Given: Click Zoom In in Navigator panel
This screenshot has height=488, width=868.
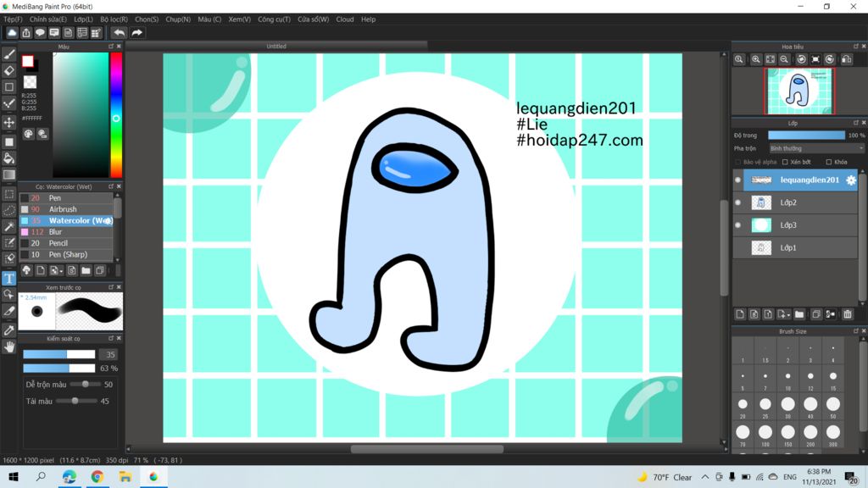Looking at the screenshot, I should (x=755, y=59).
